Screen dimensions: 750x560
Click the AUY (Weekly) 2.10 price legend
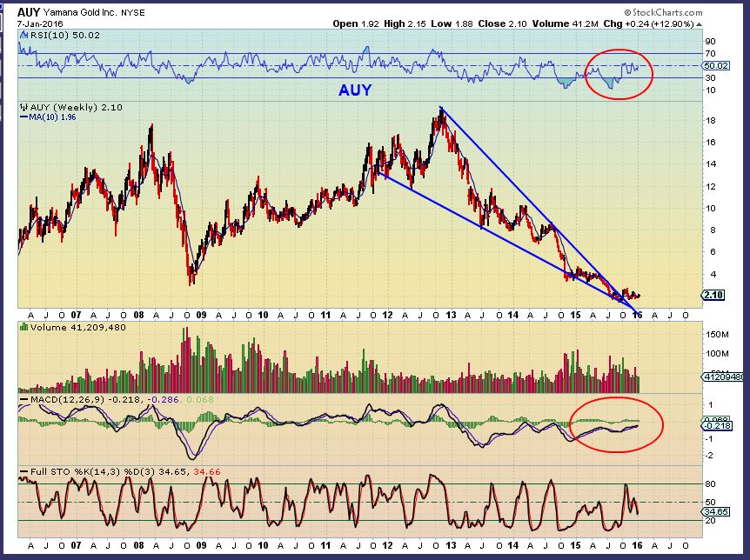tap(77, 108)
